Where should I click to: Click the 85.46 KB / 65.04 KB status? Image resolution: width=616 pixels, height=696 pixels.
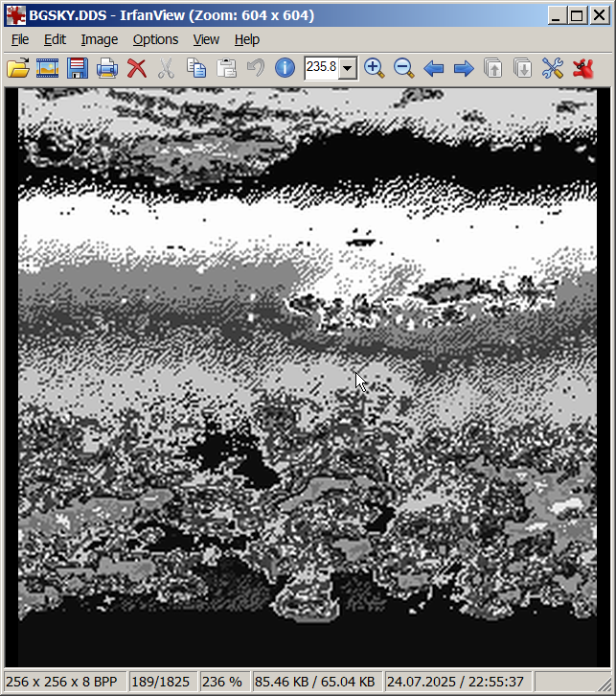click(315, 682)
